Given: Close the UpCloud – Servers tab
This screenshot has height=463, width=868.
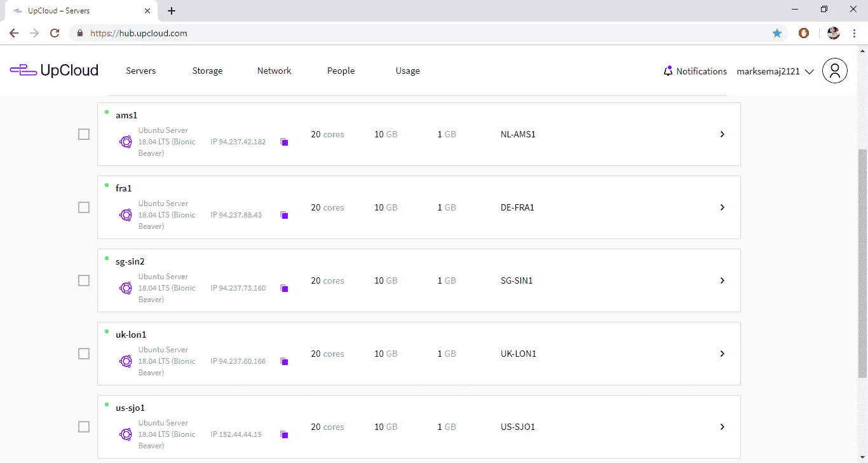Looking at the screenshot, I should (147, 11).
